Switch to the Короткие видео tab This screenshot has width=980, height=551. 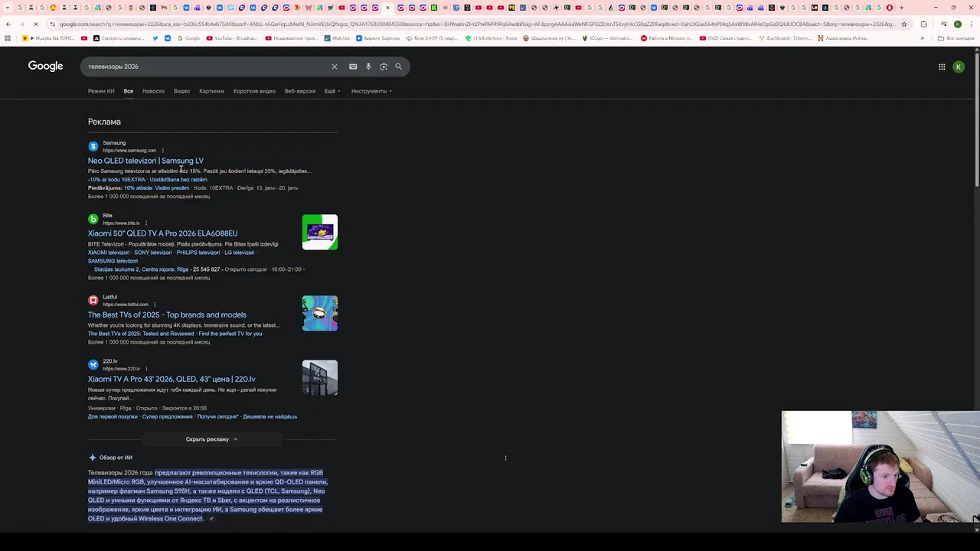click(254, 91)
